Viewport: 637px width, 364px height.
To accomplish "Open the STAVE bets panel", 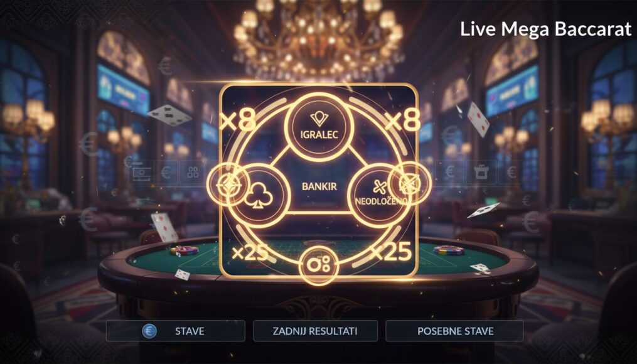I will 176,331.
